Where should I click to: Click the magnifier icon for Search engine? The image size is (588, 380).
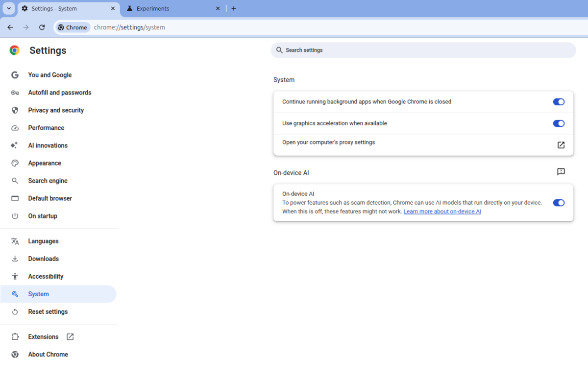(x=15, y=181)
